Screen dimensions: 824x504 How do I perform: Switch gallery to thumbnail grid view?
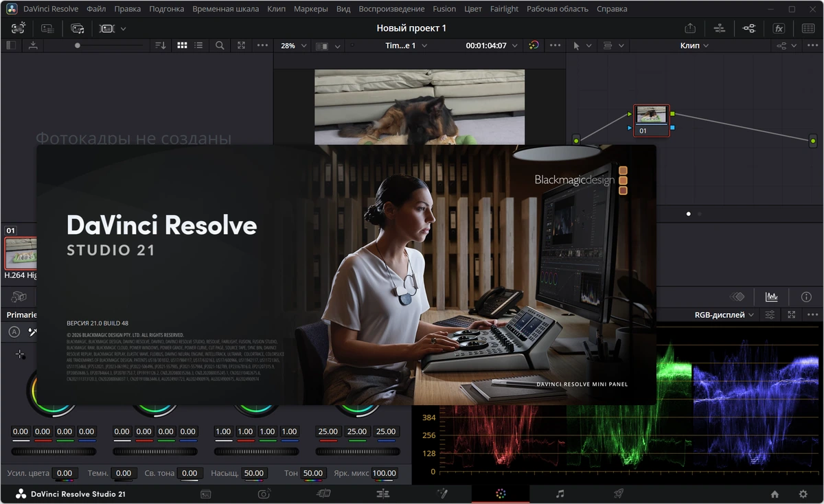[x=182, y=45]
